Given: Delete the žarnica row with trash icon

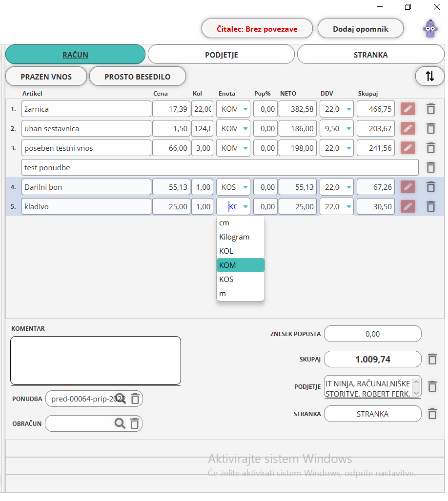Looking at the screenshot, I should 431,109.
